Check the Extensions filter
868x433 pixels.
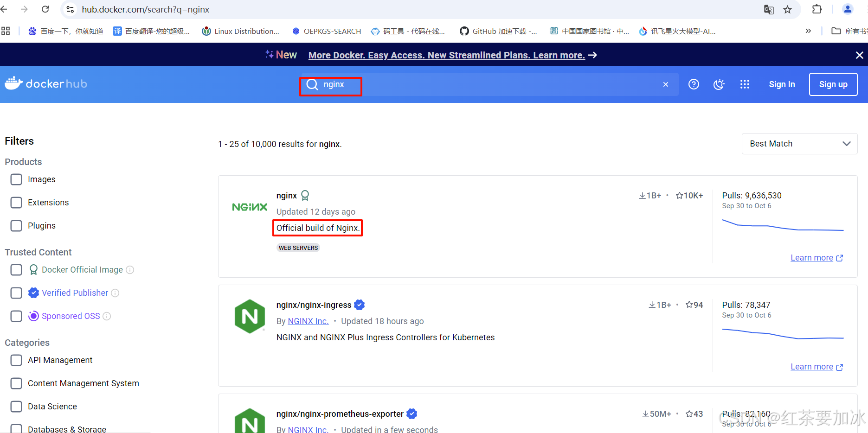point(16,203)
